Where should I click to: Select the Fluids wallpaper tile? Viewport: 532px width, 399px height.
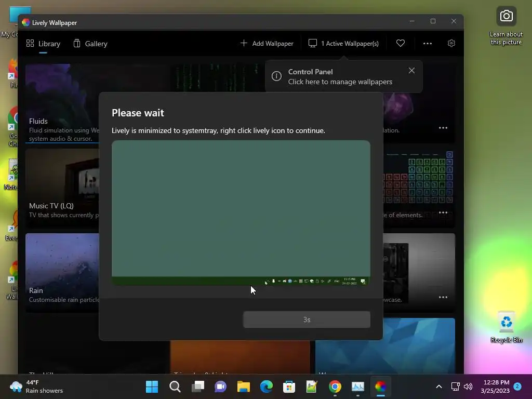62,103
